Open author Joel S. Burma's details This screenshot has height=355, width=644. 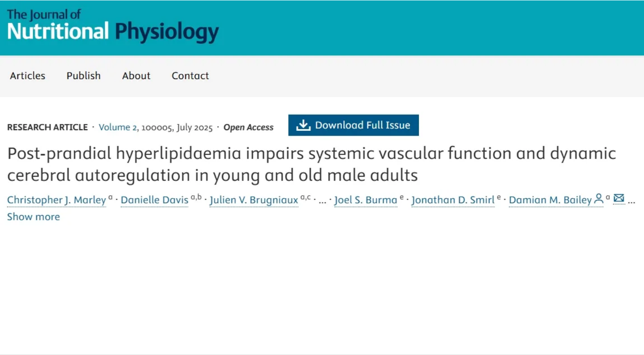tap(366, 200)
